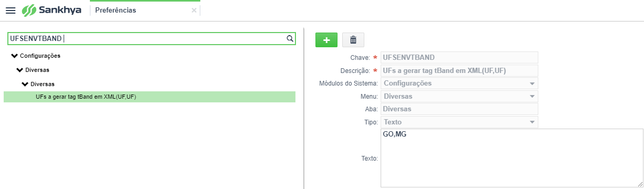Add a new preference with the green plus
This screenshot has width=644, height=189.
326,40
